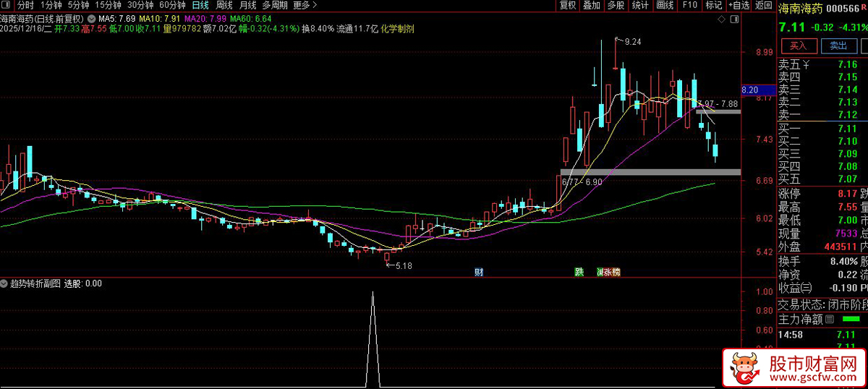Click the 换手 value 8.40%

click(x=843, y=261)
